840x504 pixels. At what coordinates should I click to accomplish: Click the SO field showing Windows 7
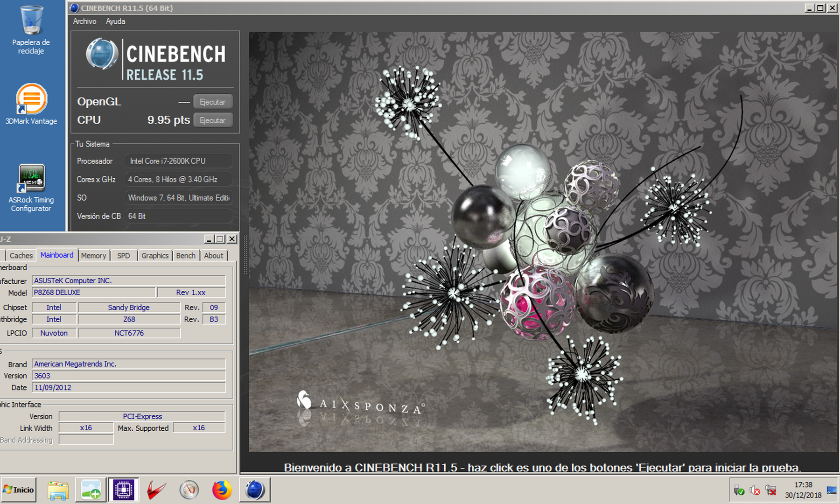[179, 198]
